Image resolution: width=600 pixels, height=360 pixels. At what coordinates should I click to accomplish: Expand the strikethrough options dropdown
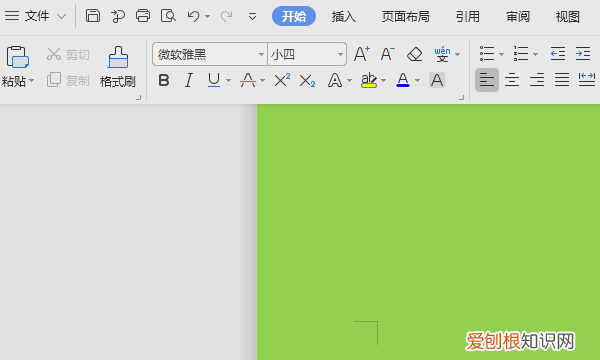[x=262, y=80]
